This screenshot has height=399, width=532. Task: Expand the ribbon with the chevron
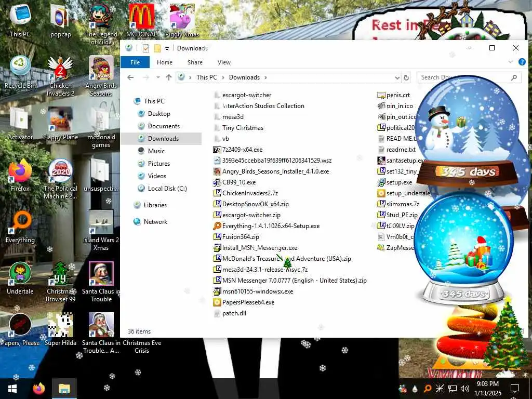(511, 62)
